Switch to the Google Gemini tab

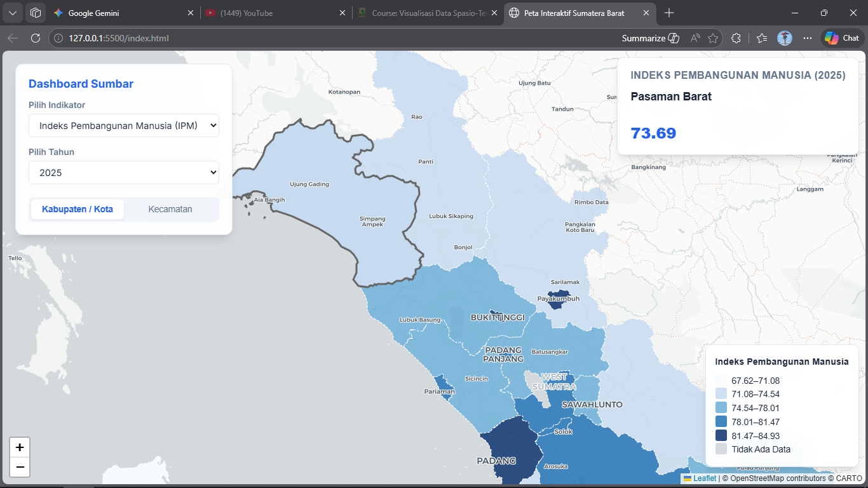(124, 13)
